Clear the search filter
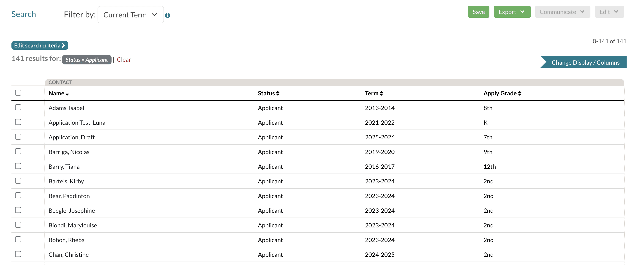644x265 pixels. click(124, 60)
